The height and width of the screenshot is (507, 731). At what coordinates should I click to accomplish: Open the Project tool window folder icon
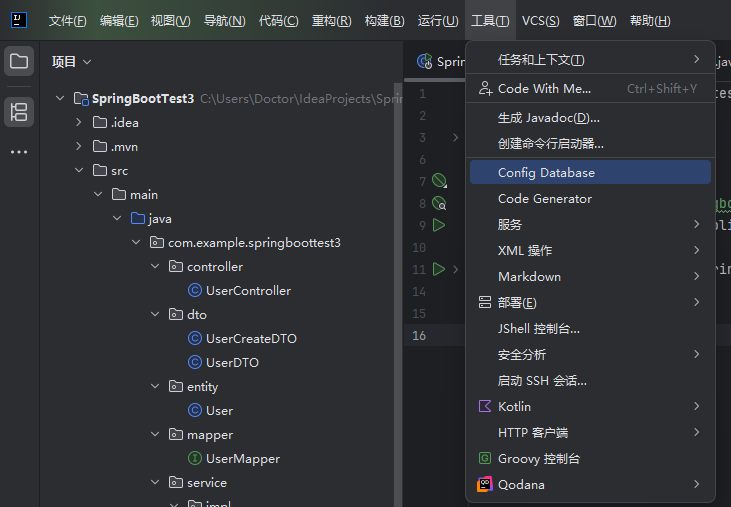19,61
